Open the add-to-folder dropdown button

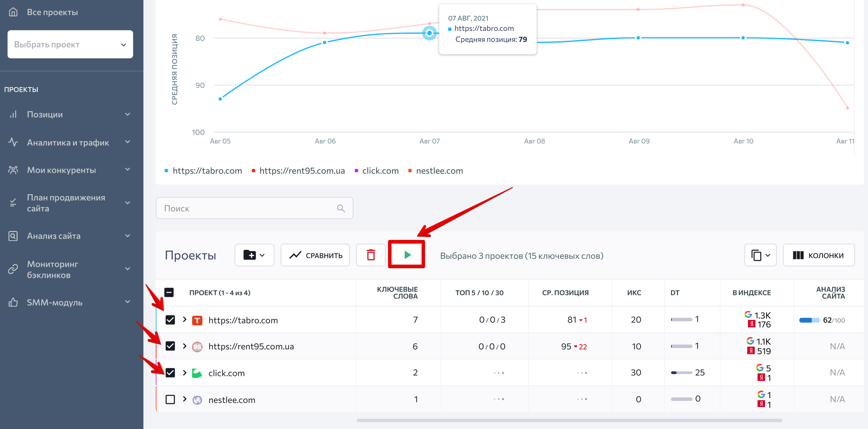tap(254, 255)
